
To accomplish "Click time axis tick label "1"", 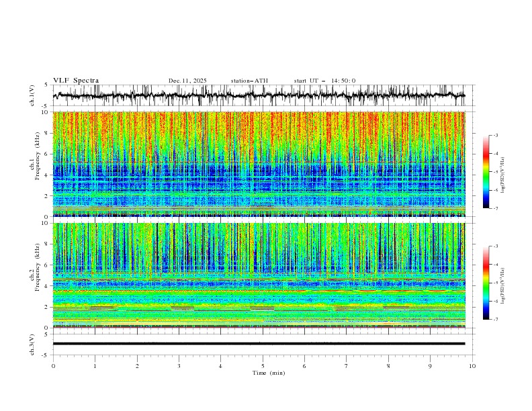I will pyautogui.click(x=95, y=366).
